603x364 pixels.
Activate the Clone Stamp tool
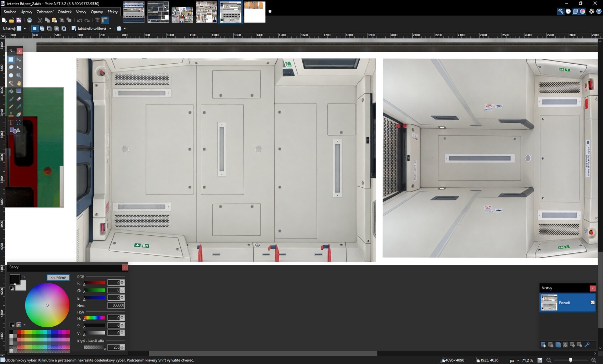tap(11, 114)
